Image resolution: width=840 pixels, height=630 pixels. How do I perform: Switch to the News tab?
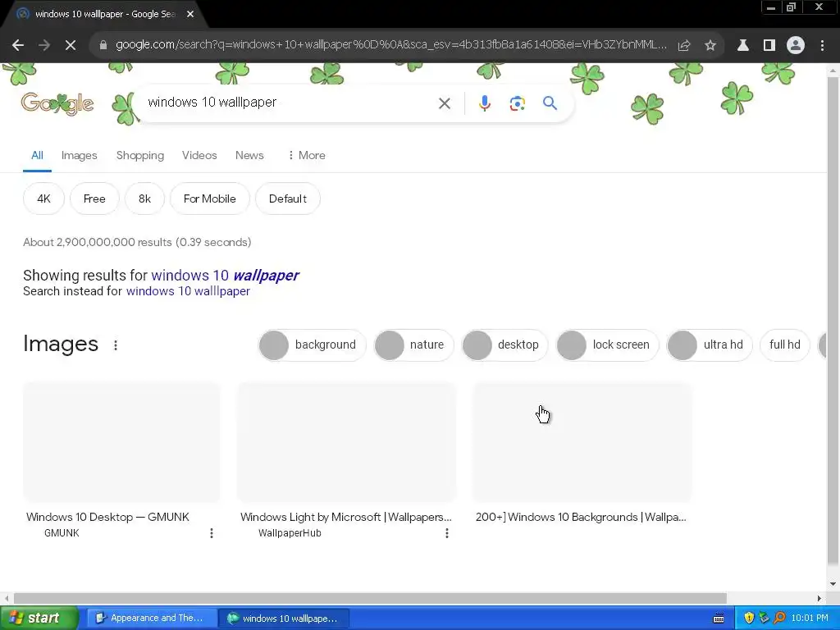click(x=249, y=155)
